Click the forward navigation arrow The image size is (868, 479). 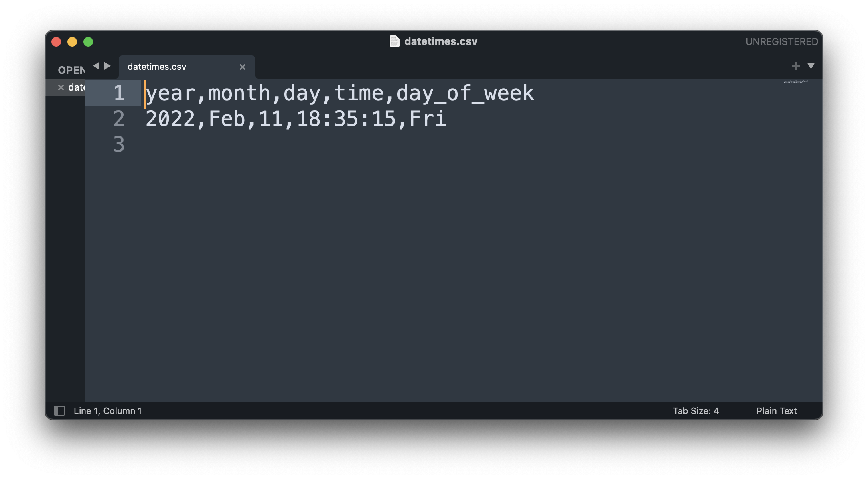coord(107,65)
